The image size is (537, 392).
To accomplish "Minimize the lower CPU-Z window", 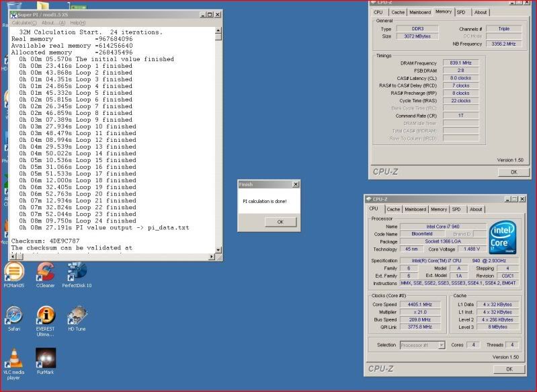I will [507, 199].
